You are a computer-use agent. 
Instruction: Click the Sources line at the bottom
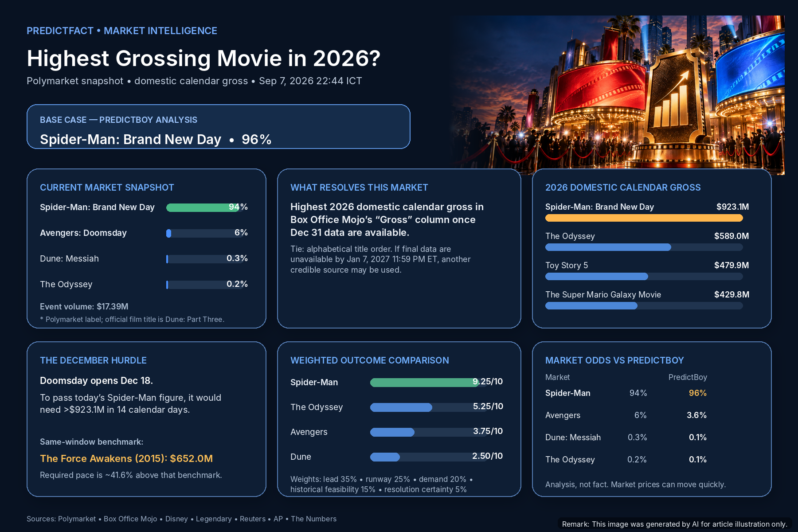pos(181,519)
